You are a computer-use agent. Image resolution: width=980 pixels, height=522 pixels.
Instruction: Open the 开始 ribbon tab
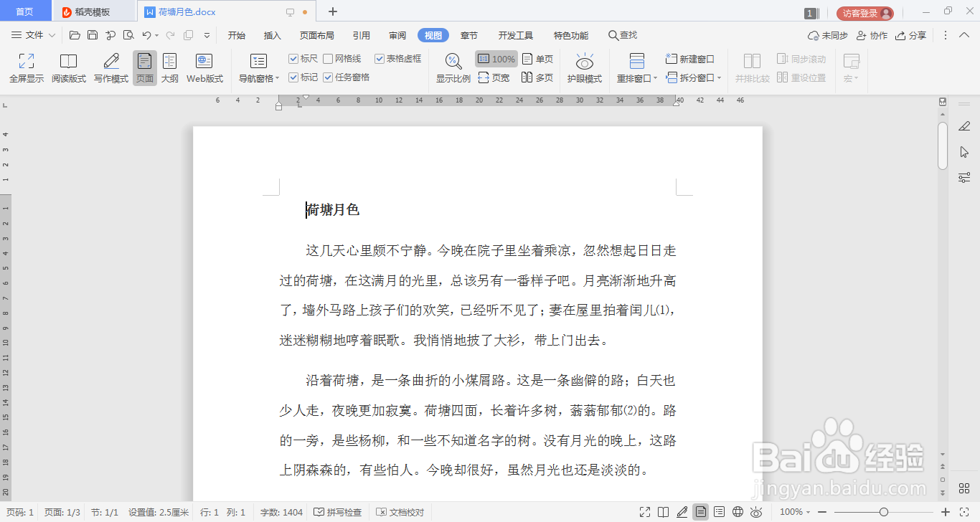[x=237, y=35]
